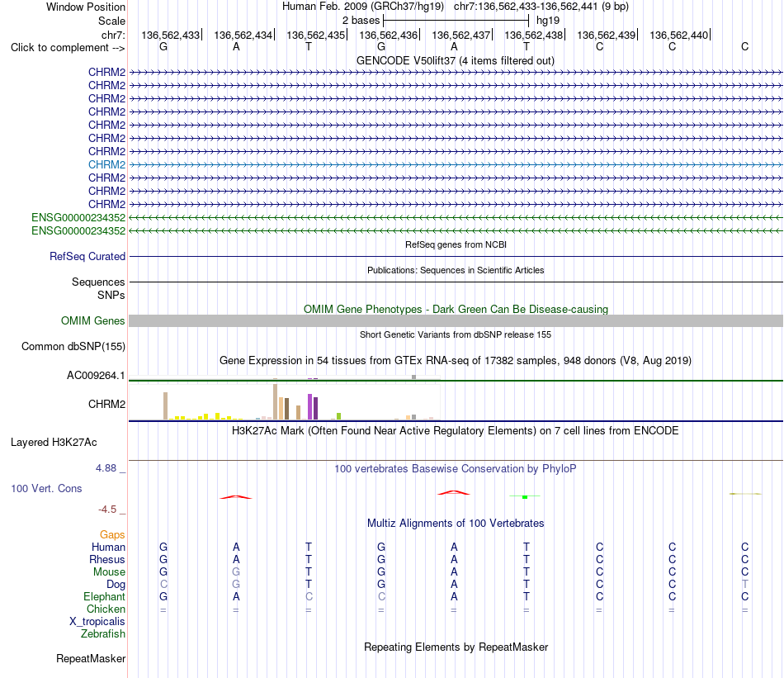The height and width of the screenshot is (678, 784).
Task: Click the 'Layered H3K27Ac' label
Action: (x=54, y=443)
